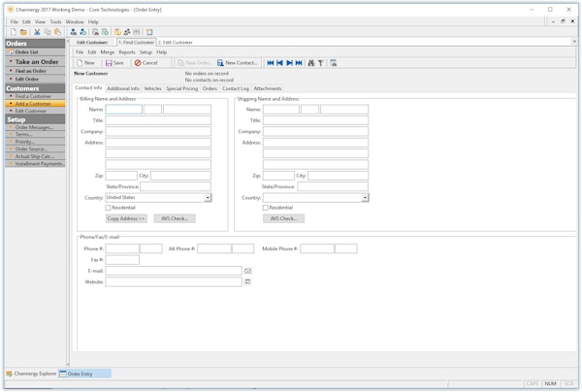Viewport: 582px width, 392px height.
Task: Switch to the Special Pricing tab
Action: pos(182,88)
